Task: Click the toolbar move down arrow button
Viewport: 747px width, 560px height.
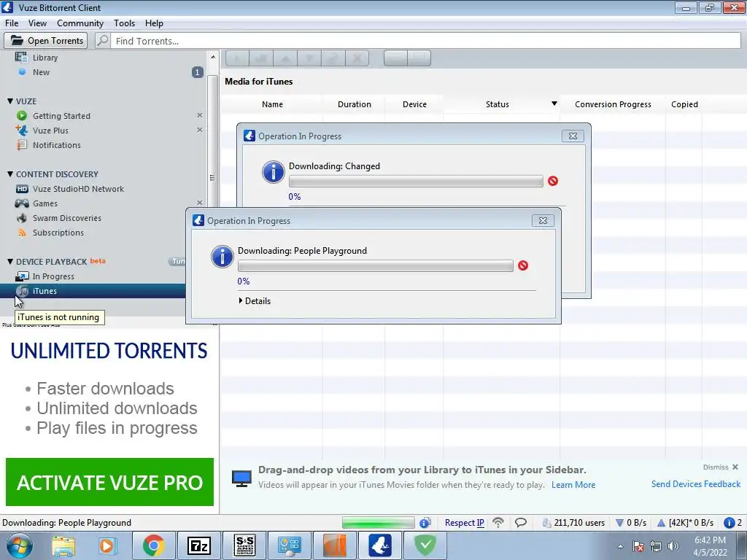Action: pos(309,58)
